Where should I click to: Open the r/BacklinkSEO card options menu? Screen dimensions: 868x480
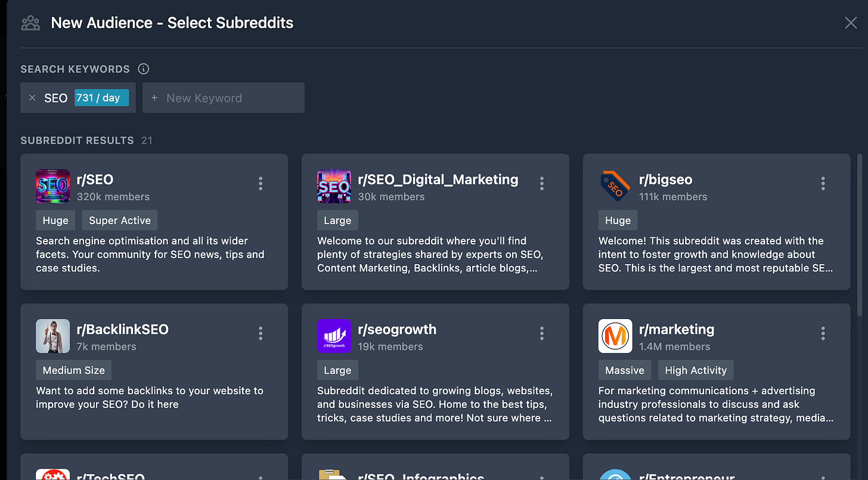(261, 333)
